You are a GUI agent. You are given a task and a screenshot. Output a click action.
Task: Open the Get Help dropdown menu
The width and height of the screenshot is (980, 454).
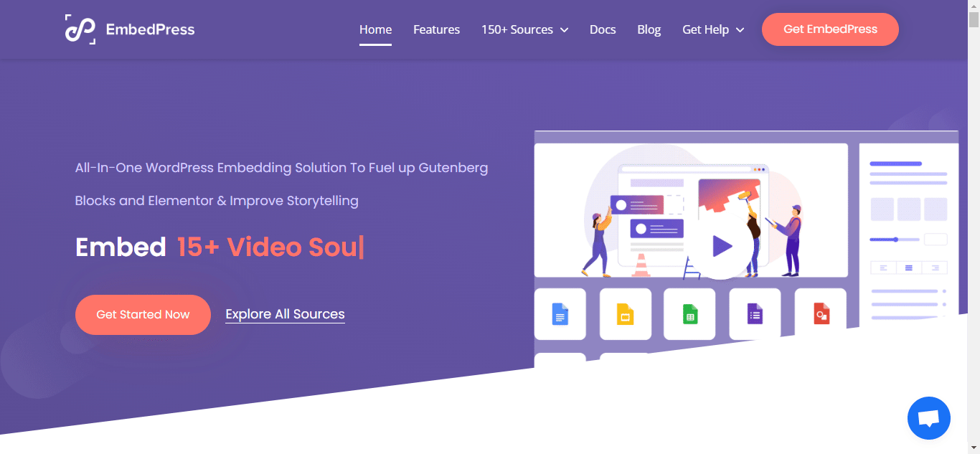click(x=712, y=29)
